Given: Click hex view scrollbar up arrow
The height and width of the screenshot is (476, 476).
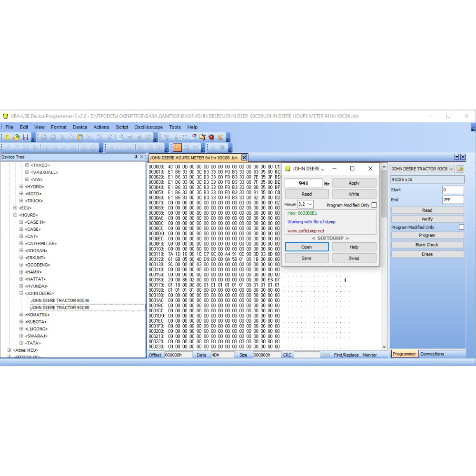Looking at the screenshot, I should point(384,167).
